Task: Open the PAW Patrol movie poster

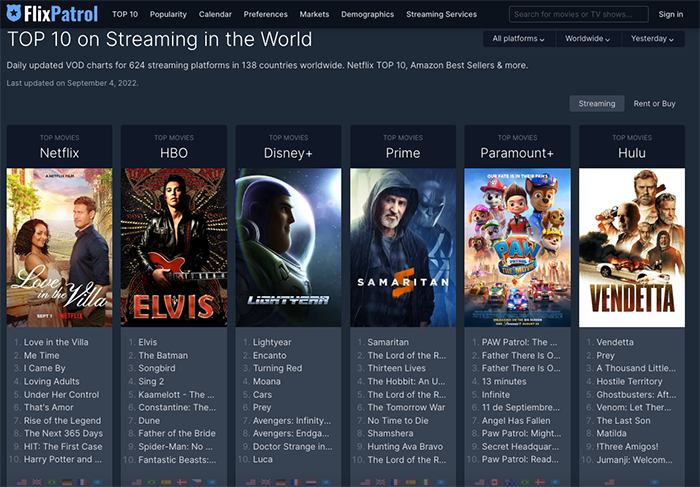Action: coord(517,247)
